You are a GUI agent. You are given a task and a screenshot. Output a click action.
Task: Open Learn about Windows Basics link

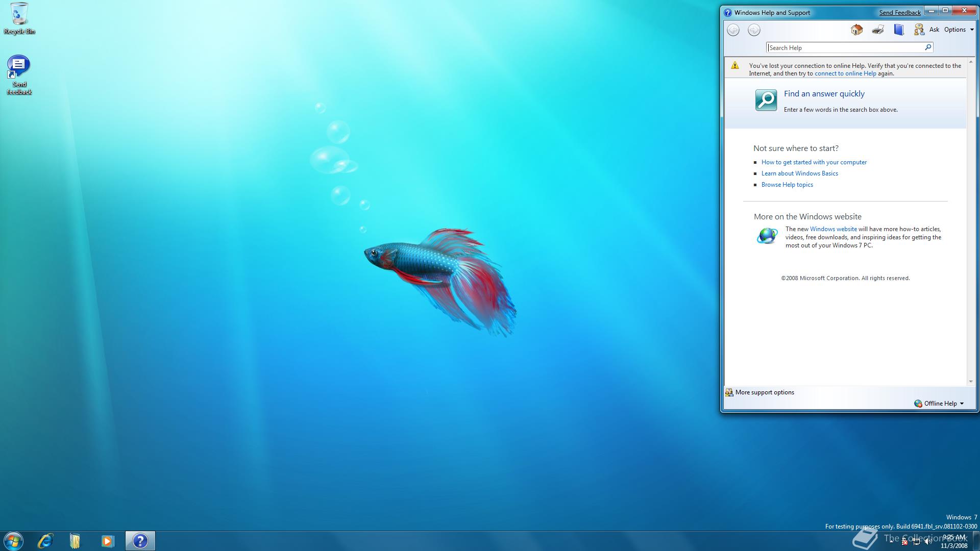click(800, 173)
